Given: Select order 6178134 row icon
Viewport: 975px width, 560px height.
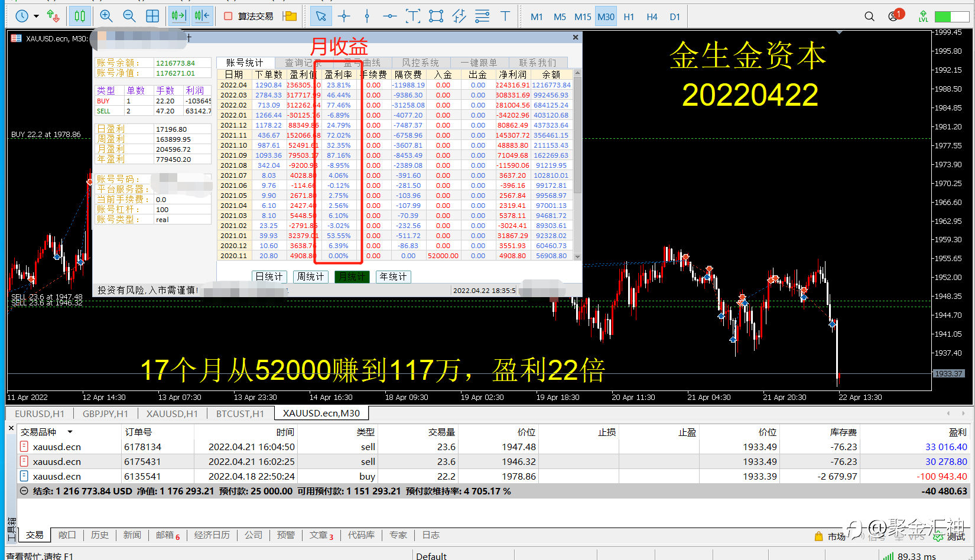Looking at the screenshot, I should pos(24,447).
